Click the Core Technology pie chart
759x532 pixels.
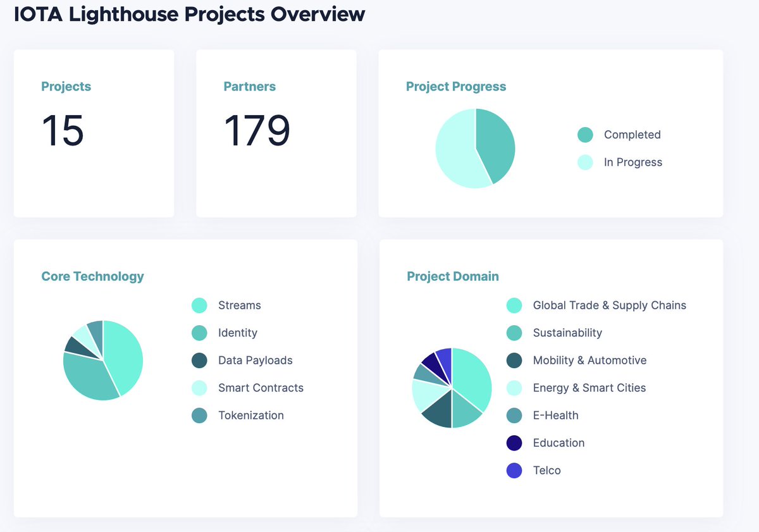pyautogui.click(x=103, y=360)
